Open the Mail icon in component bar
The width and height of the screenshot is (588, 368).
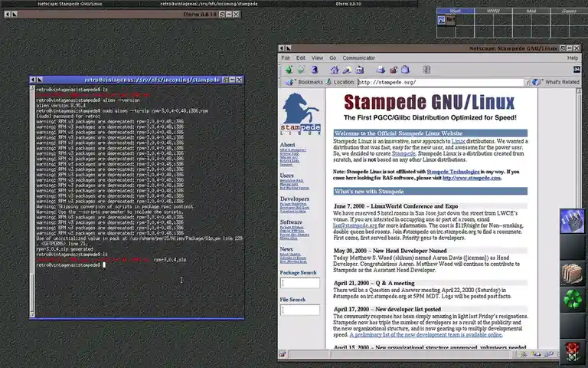click(535, 353)
